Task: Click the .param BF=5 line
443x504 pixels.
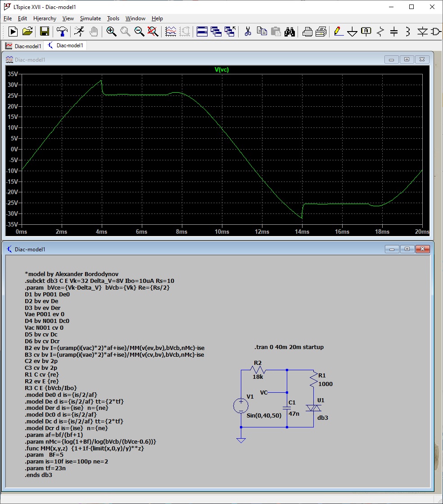Action: tap(44, 455)
